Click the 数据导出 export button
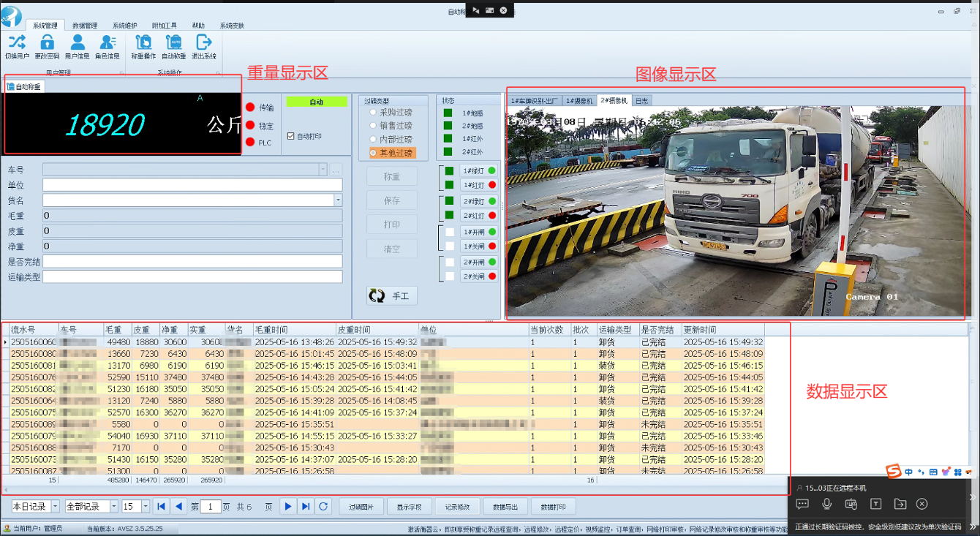Viewport: 980px width, 536px height. 505,506
